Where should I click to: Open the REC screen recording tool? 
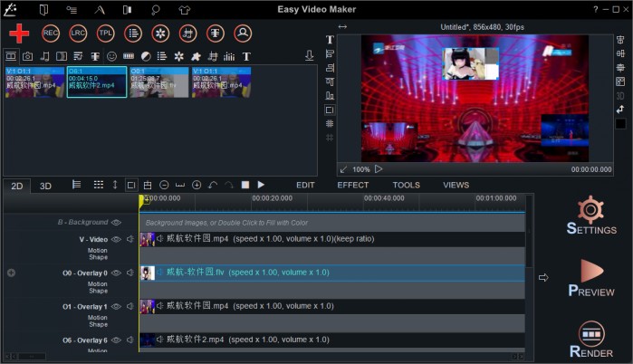pyautogui.click(x=51, y=34)
